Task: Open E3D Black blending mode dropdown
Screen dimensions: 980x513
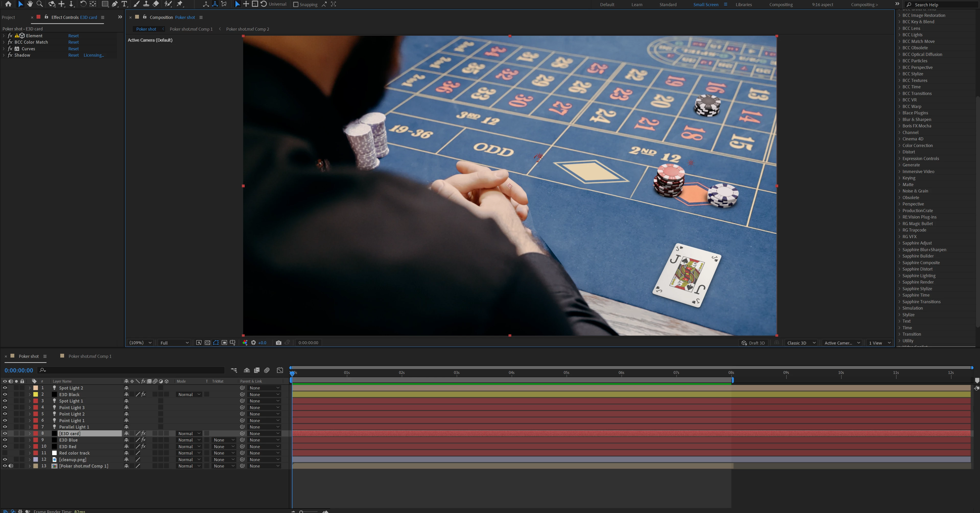Action: [x=189, y=394]
